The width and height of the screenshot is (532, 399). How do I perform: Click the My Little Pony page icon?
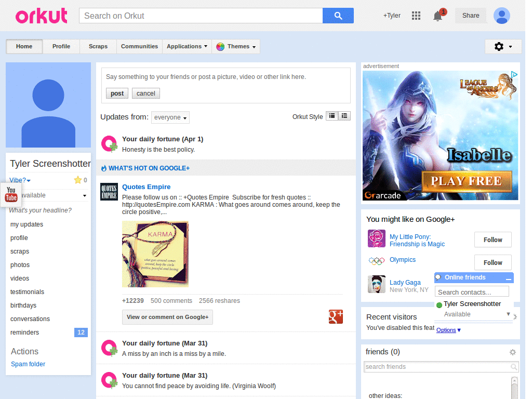tap(376, 238)
